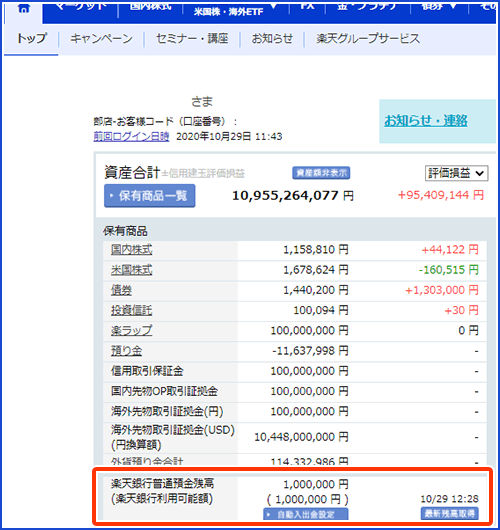Select the amount 10,448,000,000 円

pos(301,437)
